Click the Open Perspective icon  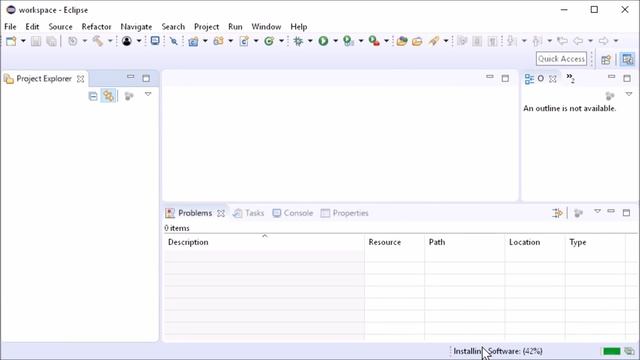coord(606,60)
